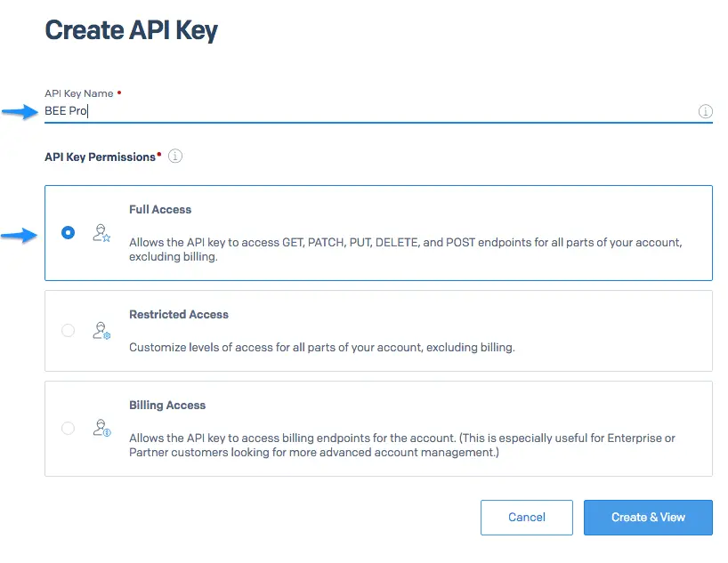This screenshot has width=728, height=563.
Task: Click the Create API Key title
Action: point(132,30)
